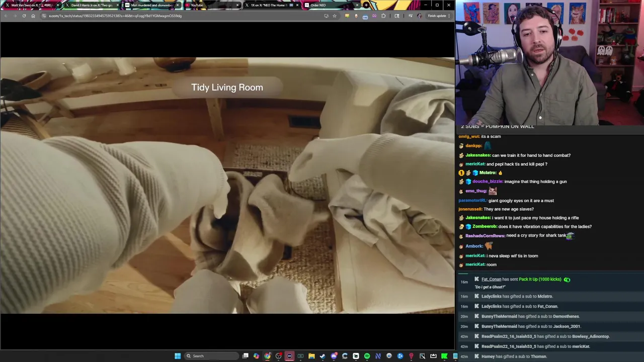Reload the current page

coord(24,16)
